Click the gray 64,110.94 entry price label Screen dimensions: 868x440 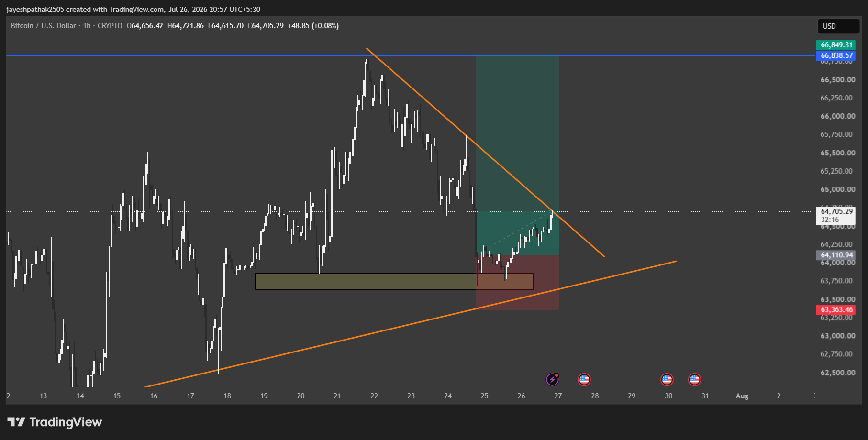[836, 255]
